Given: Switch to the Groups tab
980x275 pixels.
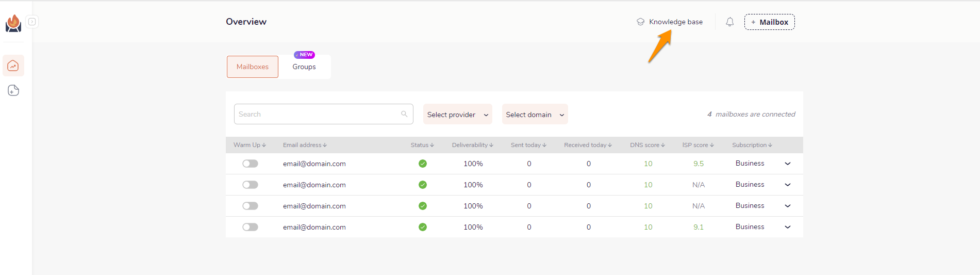Looking at the screenshot, I should (x=304, y=67).
